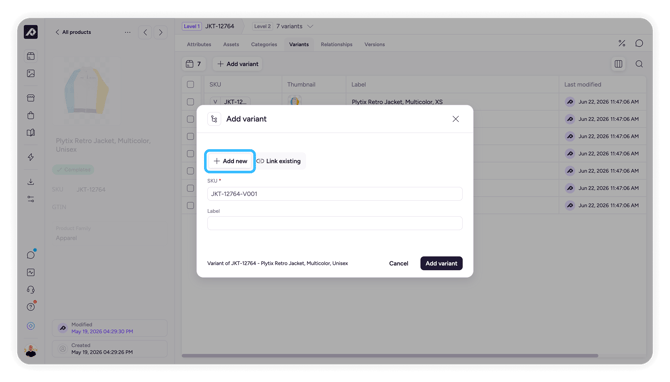This screenshot has width=670, height=382.
Task: Click into the Label input field
Action: pyautogui.click(x=335, y=223)
